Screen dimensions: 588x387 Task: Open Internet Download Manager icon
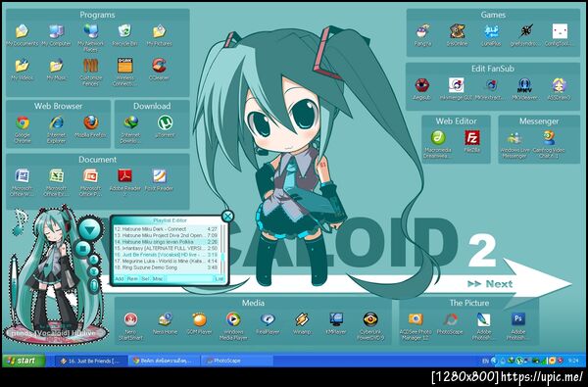[130, 122]
